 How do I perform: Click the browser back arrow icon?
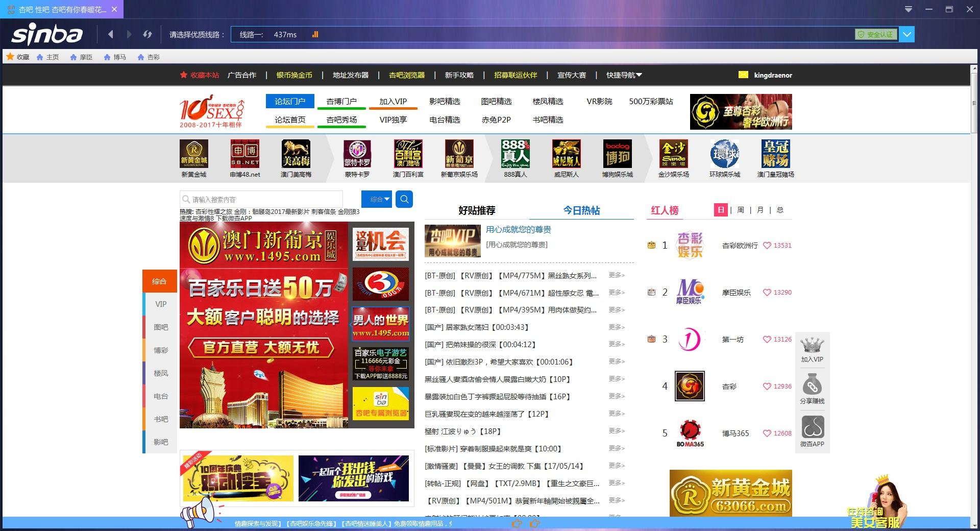click(111, 34)
